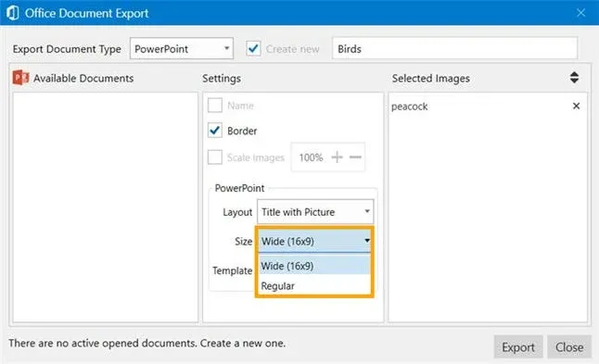Image resolution: width=599 pixels, height=364 pixels.
Task: Click the Birds document name field
Action: coord(454,48)
